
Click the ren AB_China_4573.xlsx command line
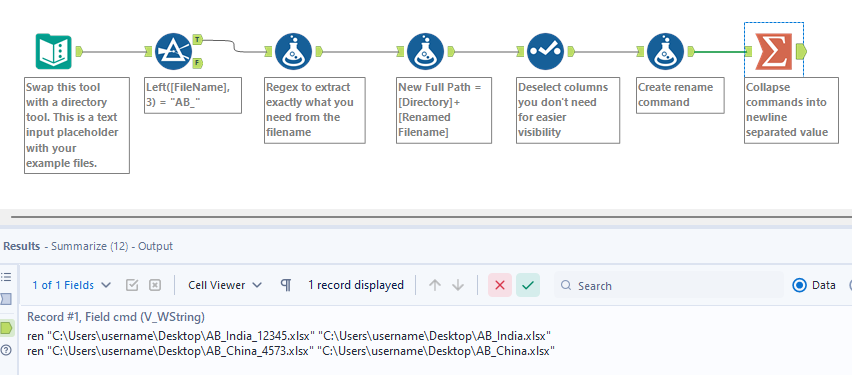291,351
